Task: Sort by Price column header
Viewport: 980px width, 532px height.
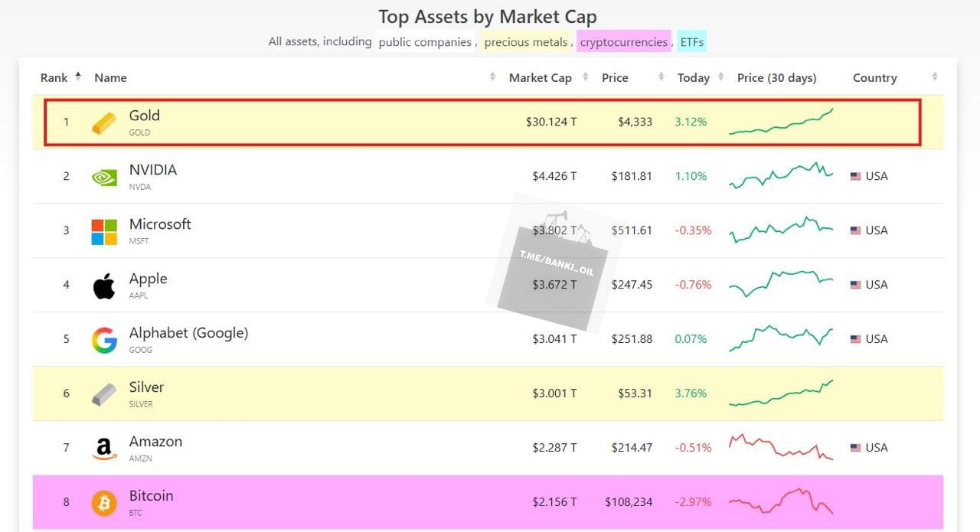Action: coord(615,78)
